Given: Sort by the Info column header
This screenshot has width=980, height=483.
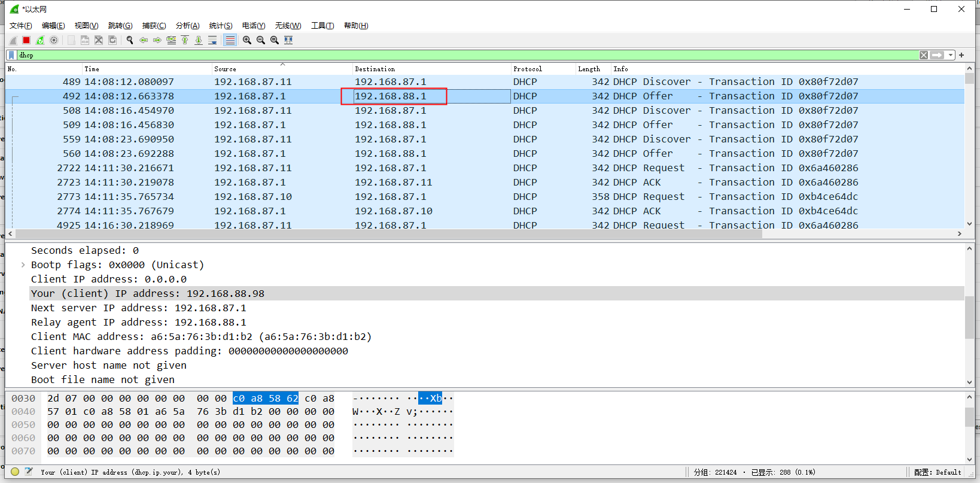Looking at the screenshot, I should tap(787, 69).
